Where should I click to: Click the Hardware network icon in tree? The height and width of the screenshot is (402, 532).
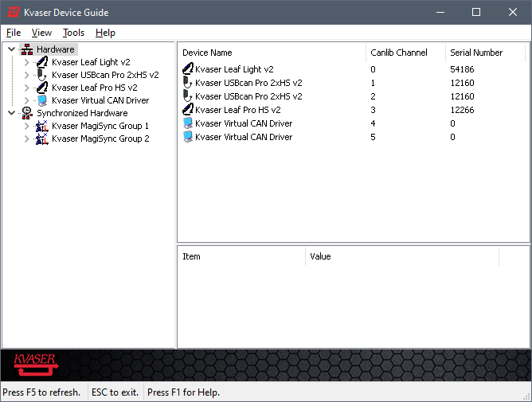tap(27, 49)
